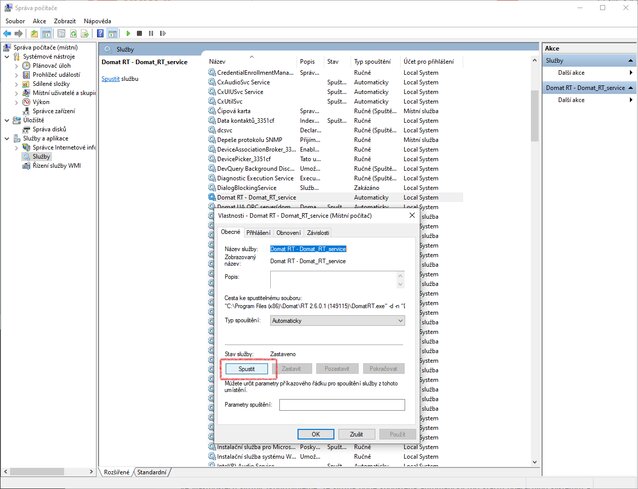Click the Spustit službu link

click(x=111, y=78)
